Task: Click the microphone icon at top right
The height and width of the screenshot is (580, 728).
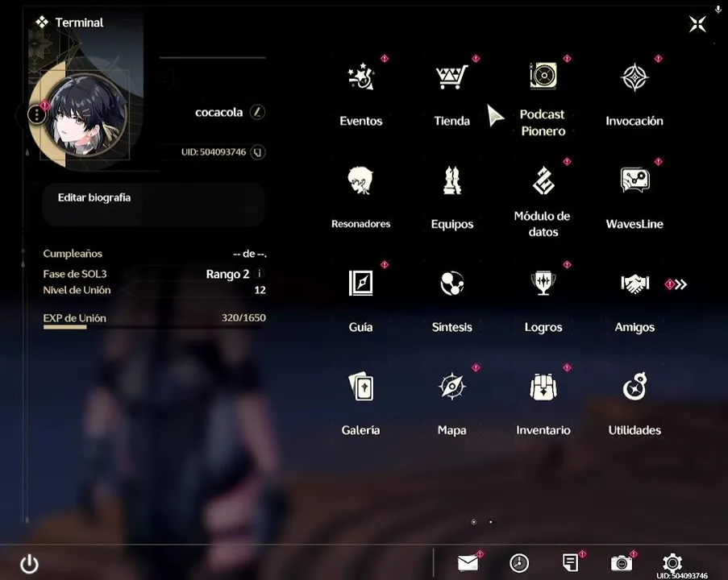Action: [718, 10]
